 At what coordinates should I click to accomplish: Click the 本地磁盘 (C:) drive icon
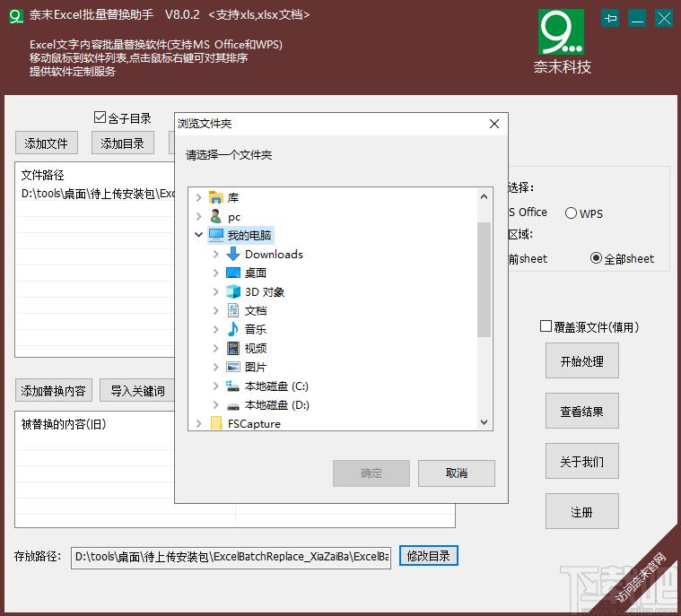[x=233, y=386]
